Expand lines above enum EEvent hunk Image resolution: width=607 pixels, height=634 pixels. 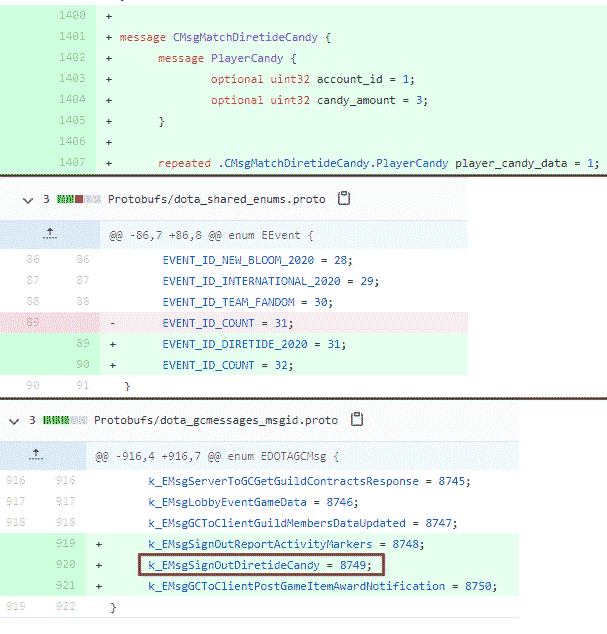point(50,235)
